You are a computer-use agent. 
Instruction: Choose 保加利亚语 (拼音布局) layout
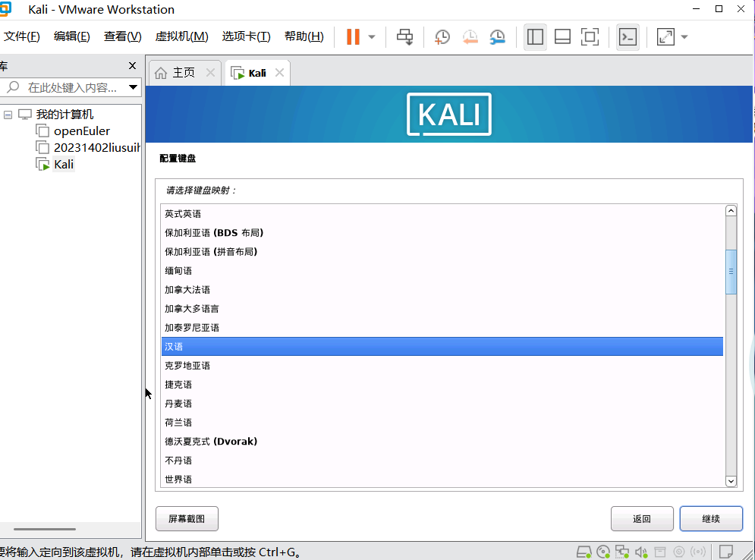point(442,252)
